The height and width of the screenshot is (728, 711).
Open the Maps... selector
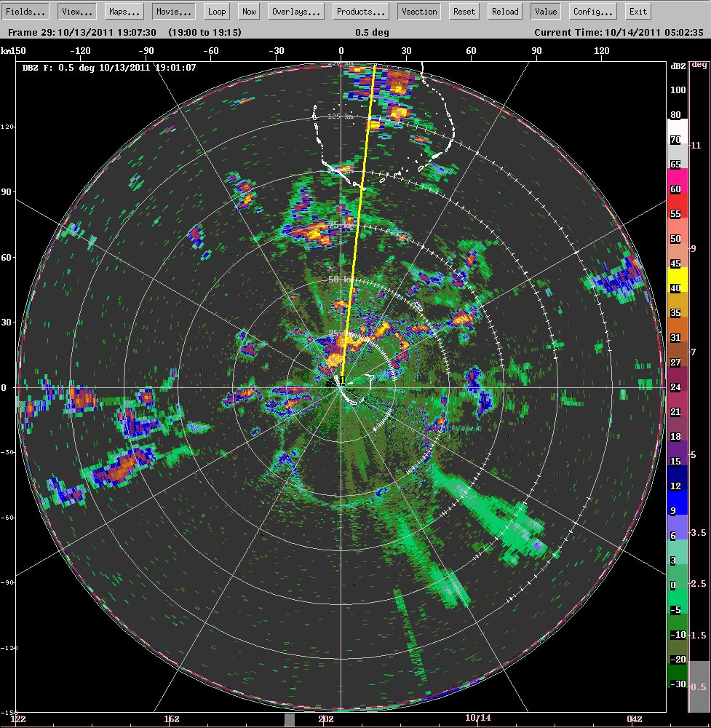point(124,12)
